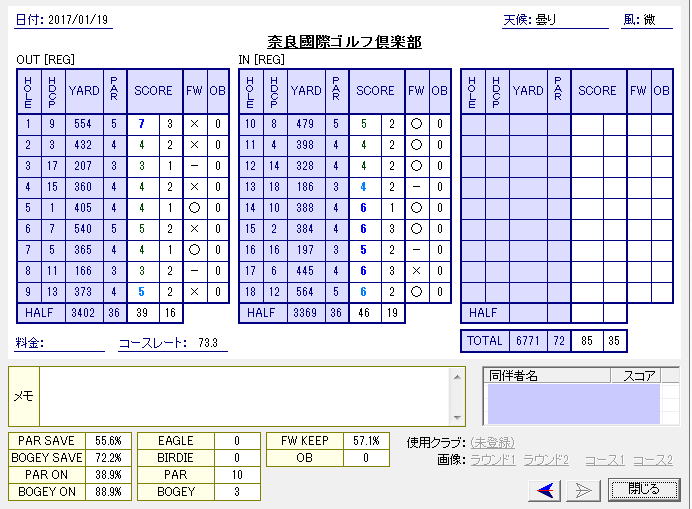
Task: Open the コース1 image link
Action: tap(604, 459)
